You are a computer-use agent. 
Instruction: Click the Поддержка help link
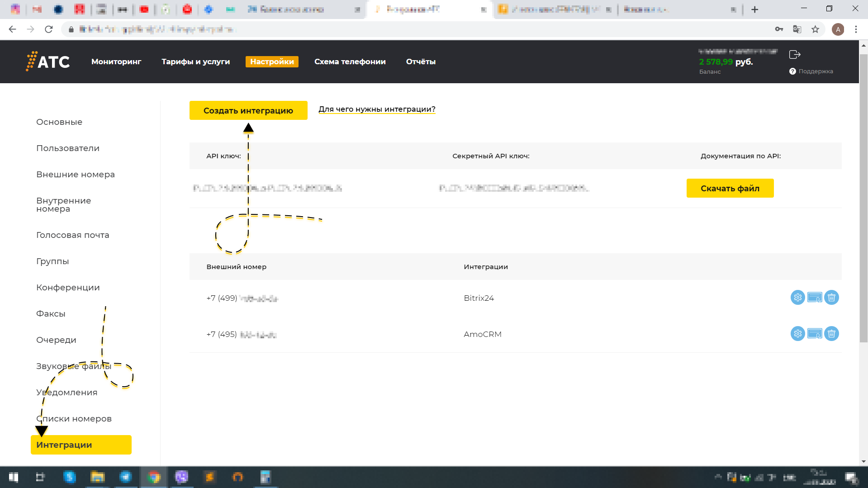point(815,71)
